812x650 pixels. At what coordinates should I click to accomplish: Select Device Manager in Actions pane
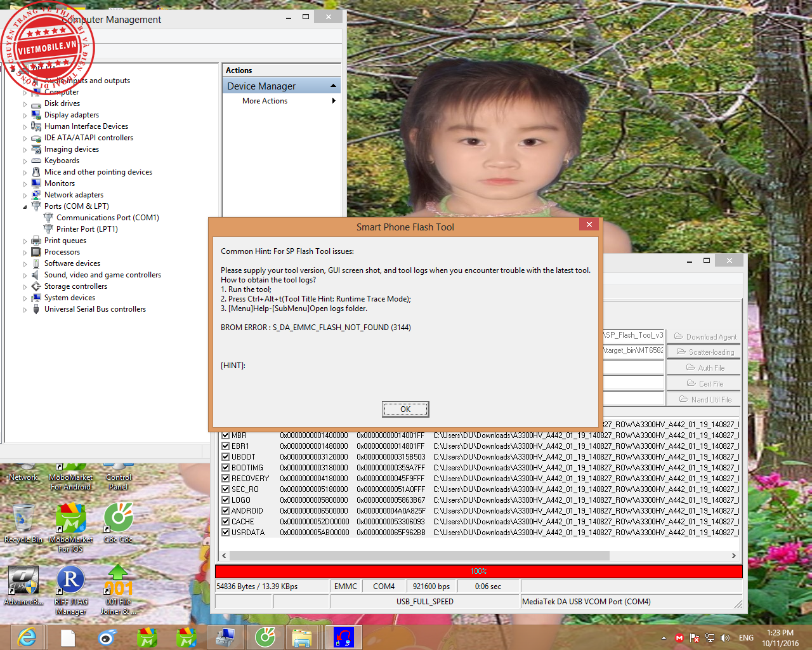282,86
